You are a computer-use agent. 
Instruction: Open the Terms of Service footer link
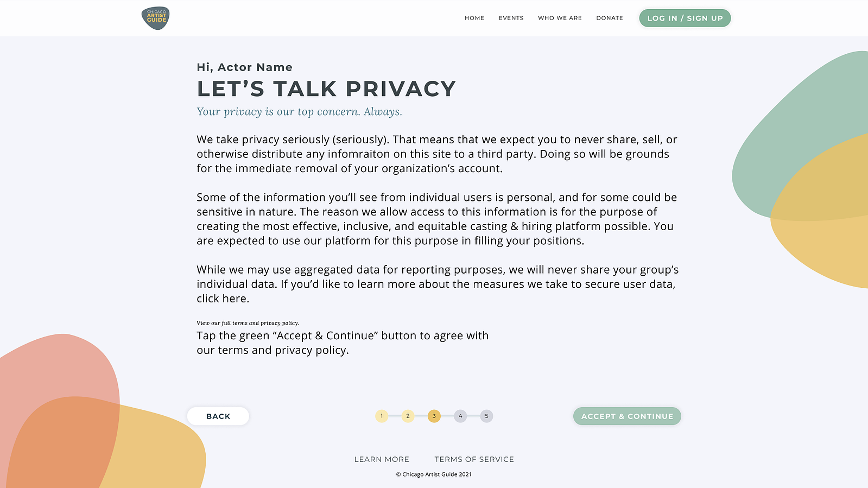coord(474,459)
